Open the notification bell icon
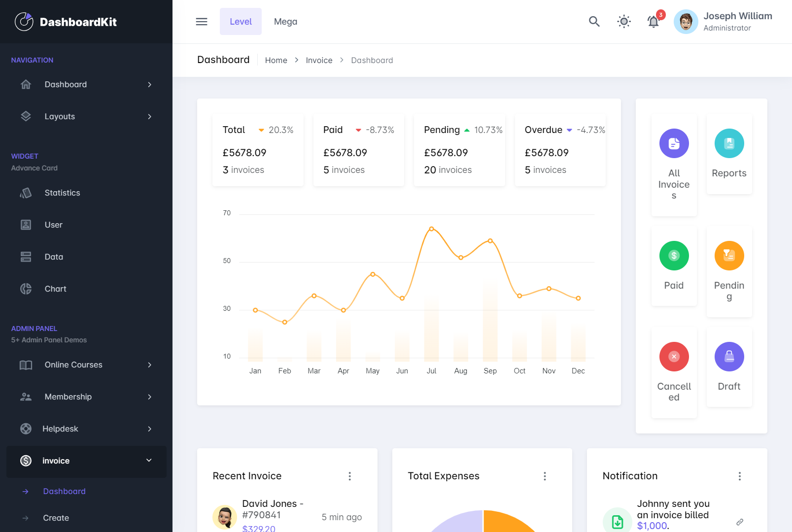Image resolution: width=792 pixels, height=532 pixels. pyautogui.click(x=653, y=22)
